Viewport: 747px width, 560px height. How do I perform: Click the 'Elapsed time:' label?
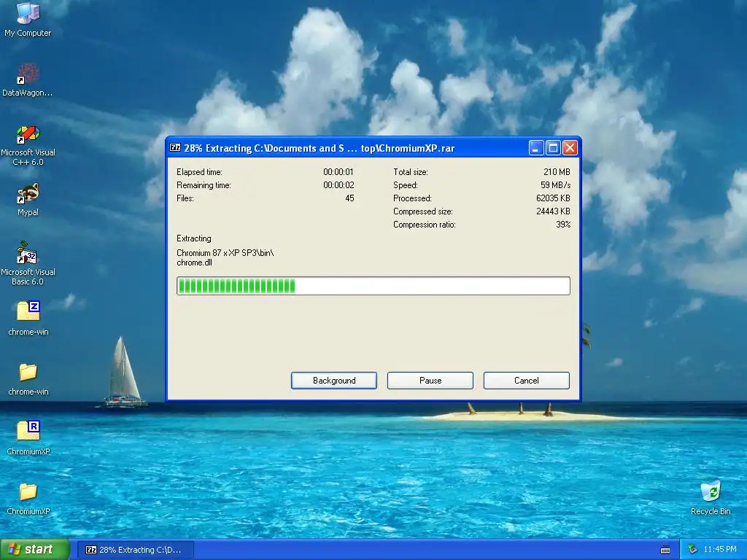(x=199, y=172)
